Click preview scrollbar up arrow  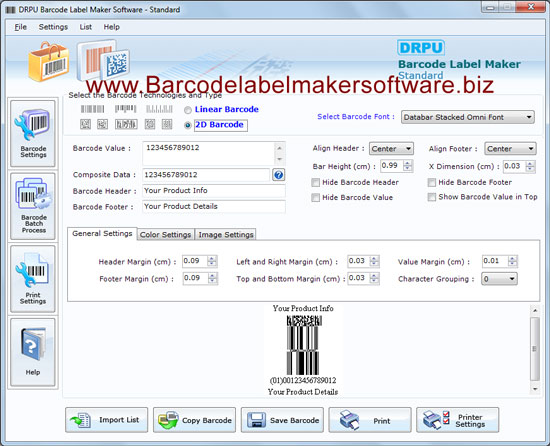(x=535, y=310)
